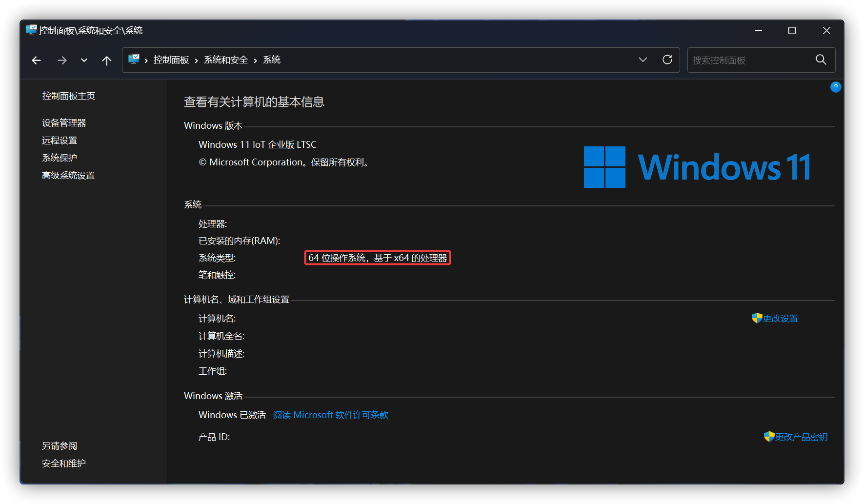Screen dimensions: 864x504
Task: Click the 已安装的内存(RAM): label
Action: click(x=240, y=241)
